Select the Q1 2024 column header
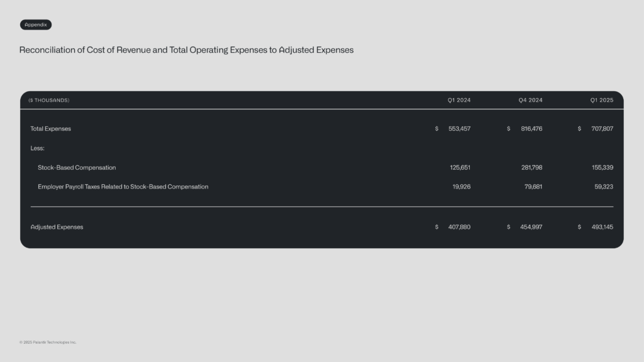 pyautogui.click(x=459, y=100)
